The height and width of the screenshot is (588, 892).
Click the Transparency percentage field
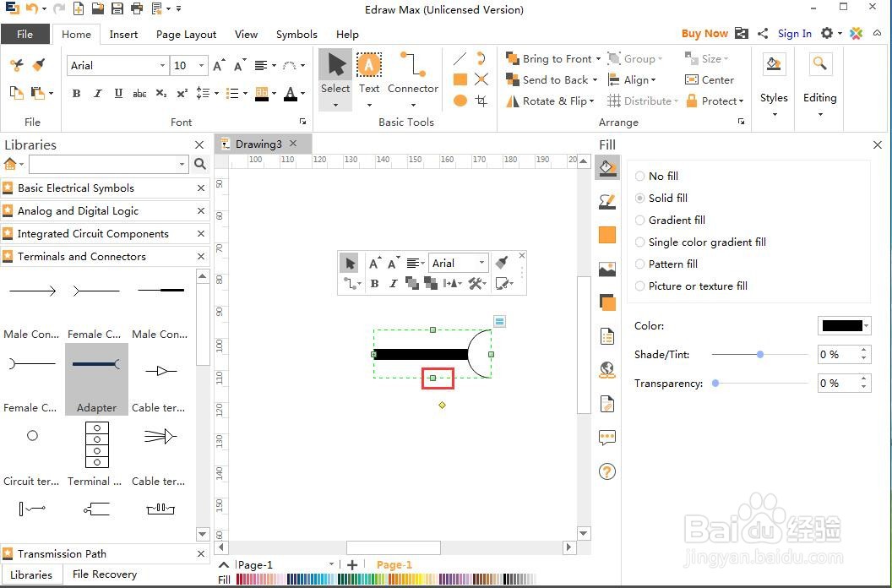tap(839, 383)
